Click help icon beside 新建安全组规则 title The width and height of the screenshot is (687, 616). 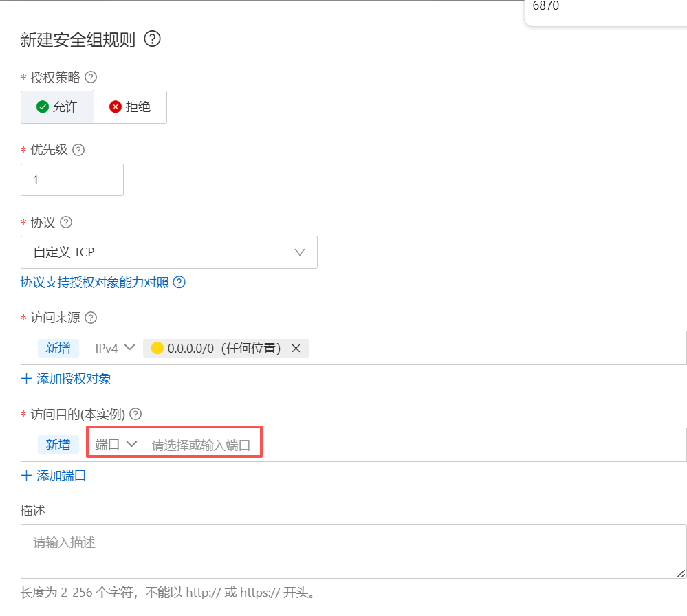tap(152, 38)
